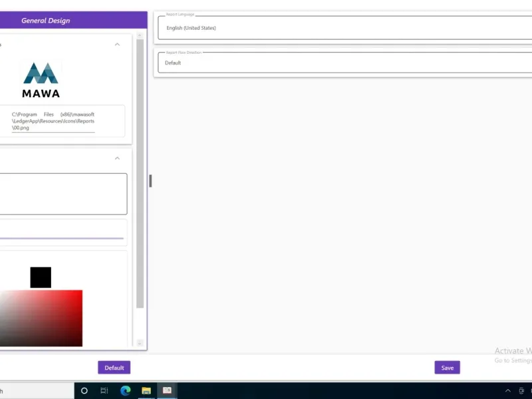The height and width of the screenshot is (399, 532).
Task: Click inside the large empty text box
Action: (63, 194)
